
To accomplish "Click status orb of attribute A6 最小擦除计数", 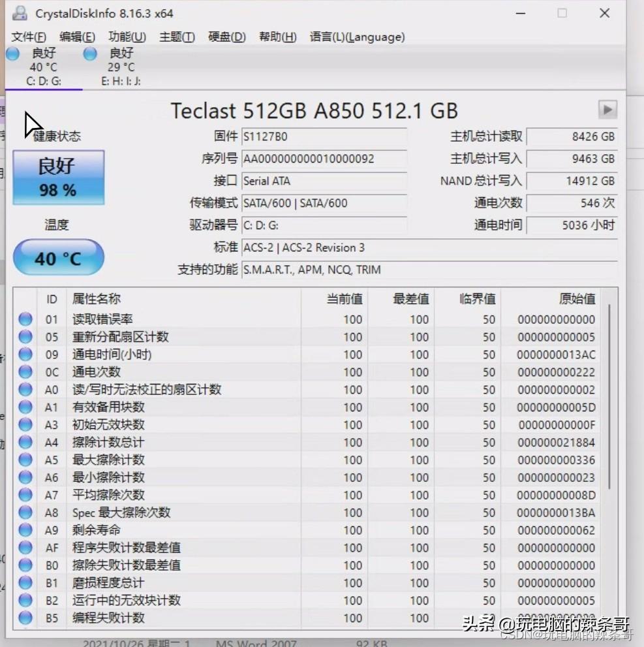I will click(25, 477).
